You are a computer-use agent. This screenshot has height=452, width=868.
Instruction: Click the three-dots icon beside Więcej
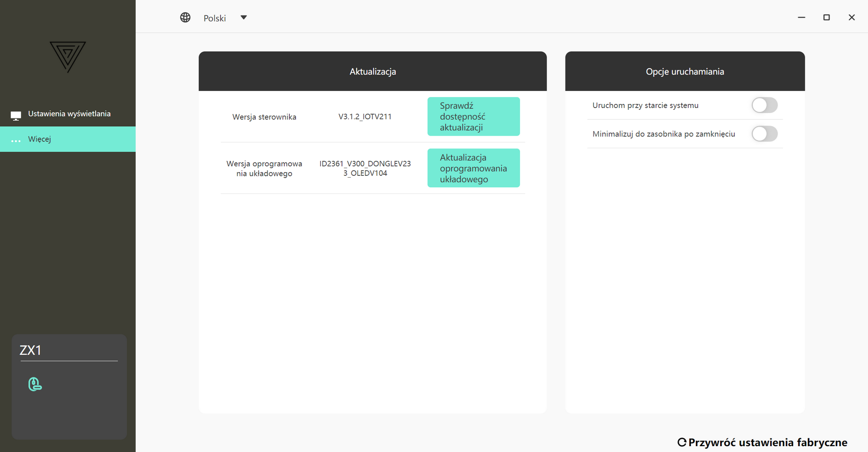[x=16, y=141]
